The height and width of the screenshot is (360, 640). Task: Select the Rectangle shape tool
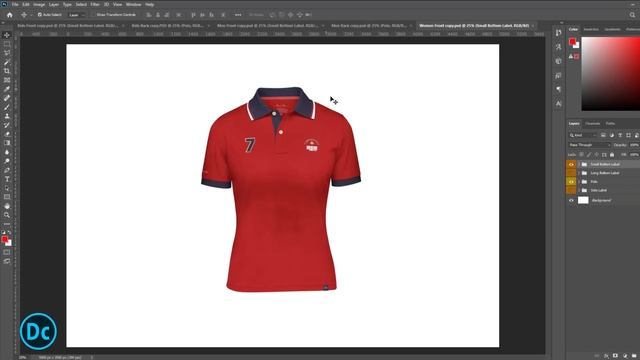click(x=7, y=197)
